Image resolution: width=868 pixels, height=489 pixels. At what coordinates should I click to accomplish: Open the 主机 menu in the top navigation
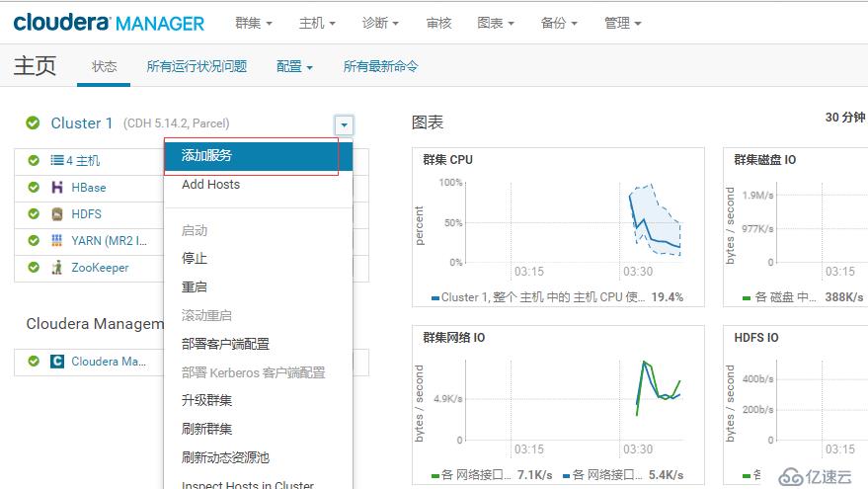click(x=317, y=24)
